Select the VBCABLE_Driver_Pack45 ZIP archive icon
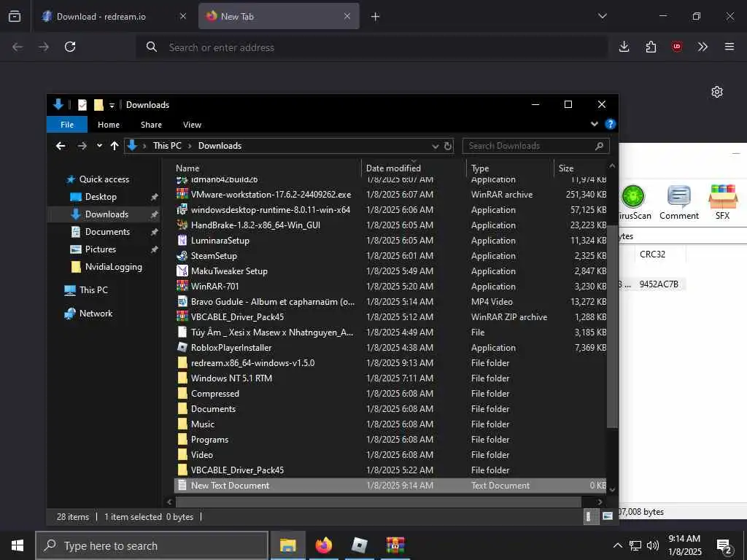This screenshot has width=747, height=560. [182, 316]
